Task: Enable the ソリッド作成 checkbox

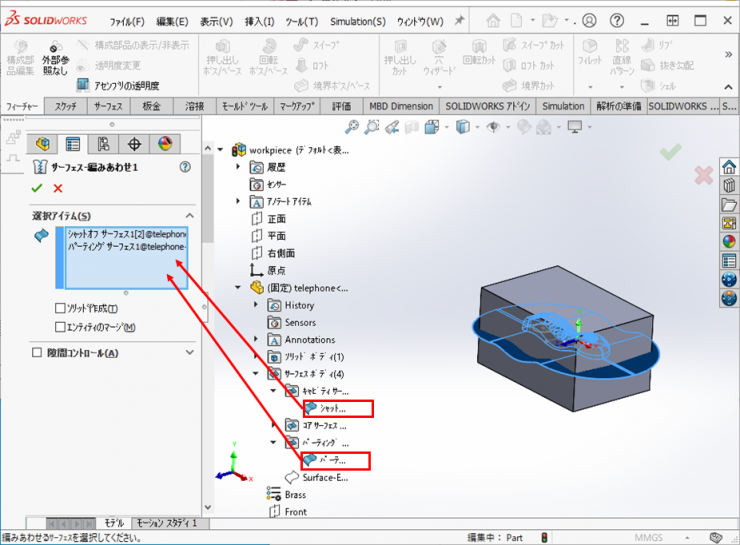Action: point(60,308)
